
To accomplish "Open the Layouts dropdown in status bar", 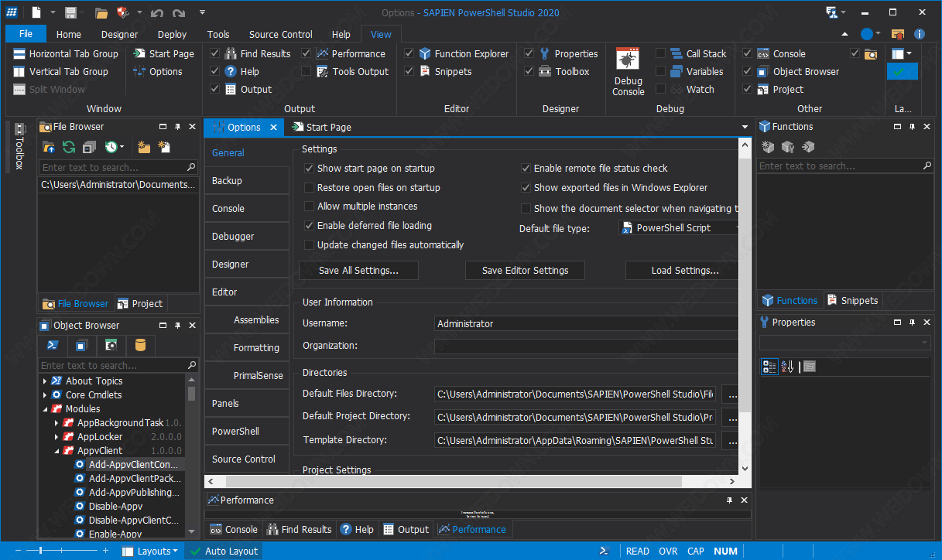I will click(151, 551).
